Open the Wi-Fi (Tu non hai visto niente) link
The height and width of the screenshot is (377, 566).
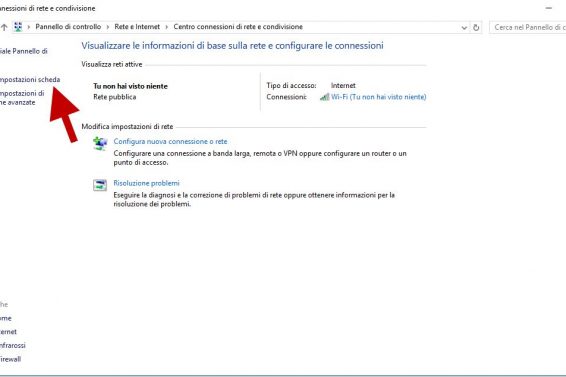(379, 97)
